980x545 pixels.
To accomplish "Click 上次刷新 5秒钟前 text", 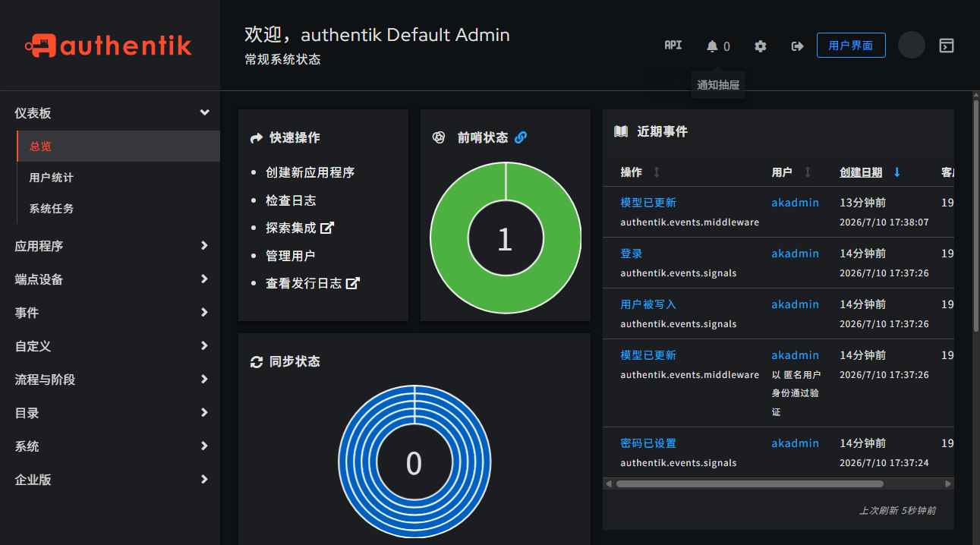I will 898,511.
